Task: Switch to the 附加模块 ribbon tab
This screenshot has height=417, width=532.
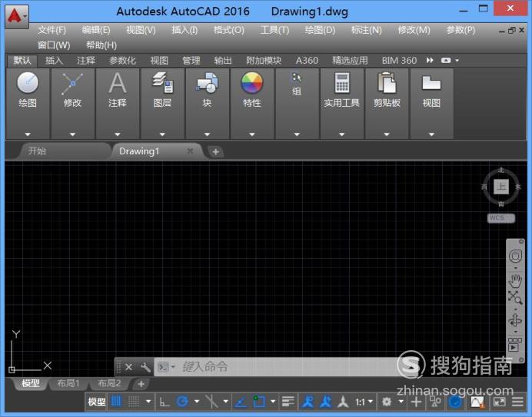Action: 264,61
